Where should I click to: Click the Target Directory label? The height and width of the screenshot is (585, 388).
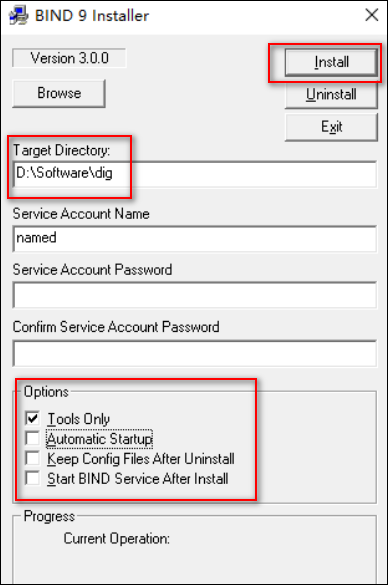pos(62,150)
